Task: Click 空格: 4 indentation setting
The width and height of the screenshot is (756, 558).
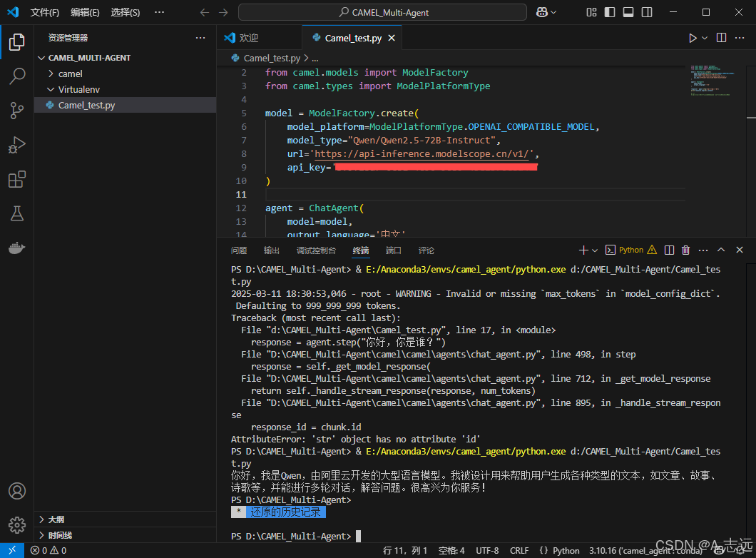Action: tap(451, 550)
